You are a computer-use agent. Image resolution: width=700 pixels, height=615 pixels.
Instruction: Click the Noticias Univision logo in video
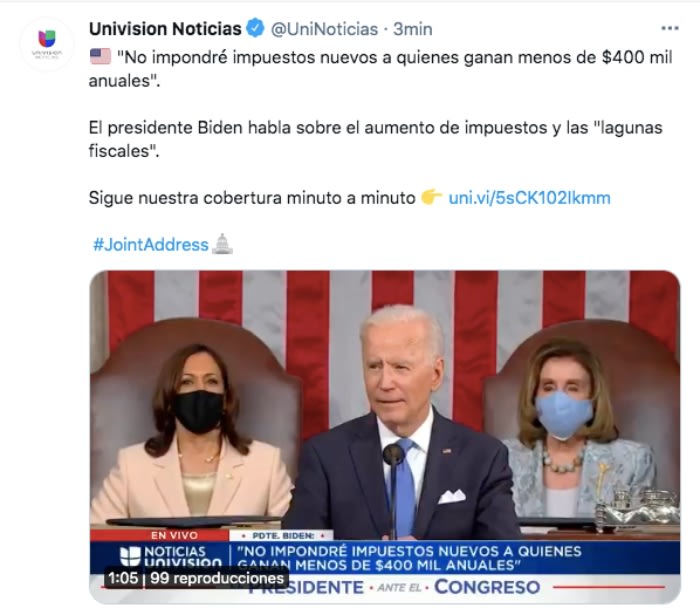171,557
